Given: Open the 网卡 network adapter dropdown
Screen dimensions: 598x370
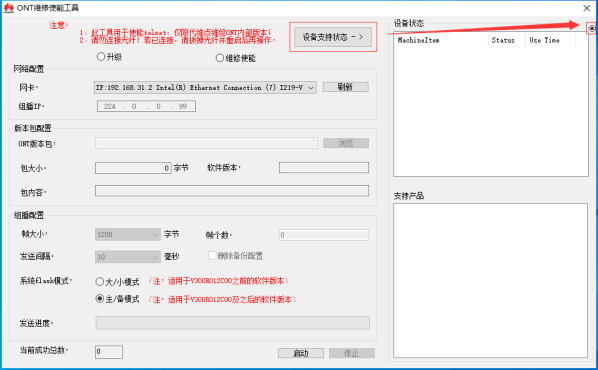Looking at the screenshot, I should pyautogui.click(x=205, y=87).
